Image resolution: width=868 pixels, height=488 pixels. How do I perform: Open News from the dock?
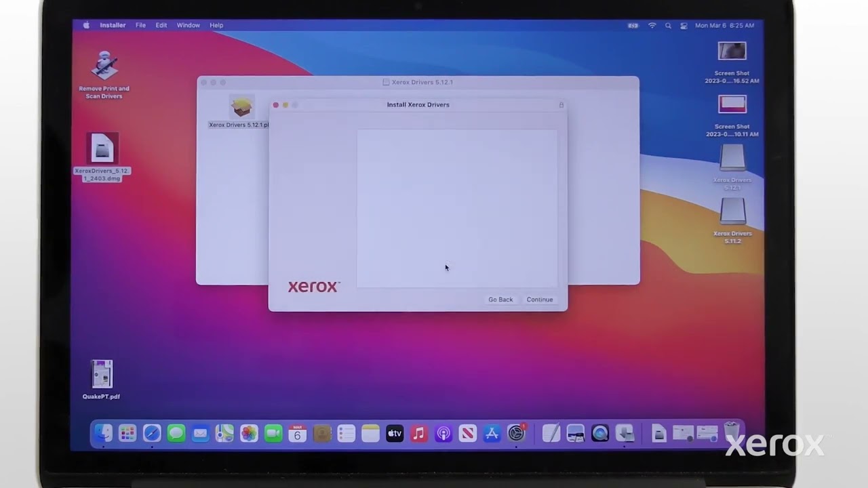pyautogui.click(x=468, y=433)
